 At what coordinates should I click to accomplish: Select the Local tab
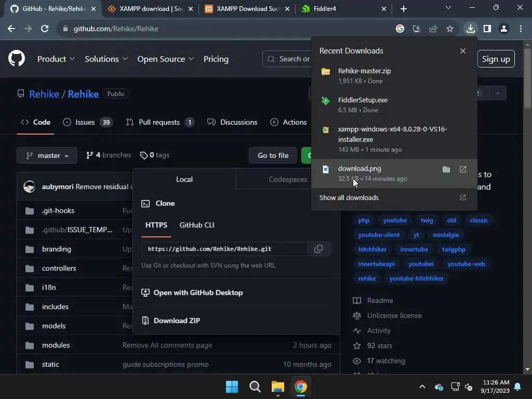184,179
